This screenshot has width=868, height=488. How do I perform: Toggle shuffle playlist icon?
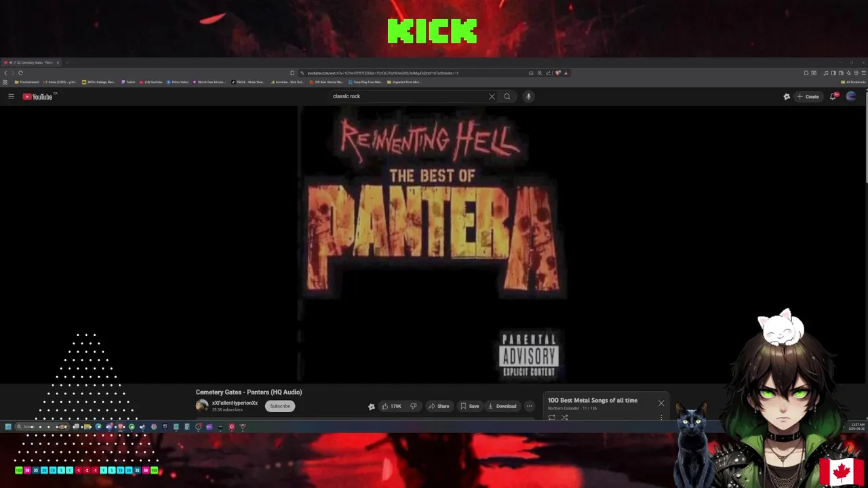(564, 418)
